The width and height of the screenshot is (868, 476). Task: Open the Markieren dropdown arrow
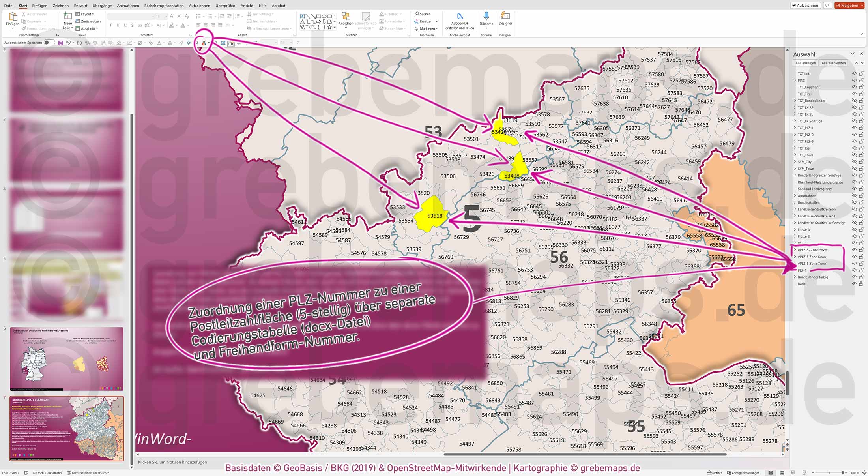436,28
